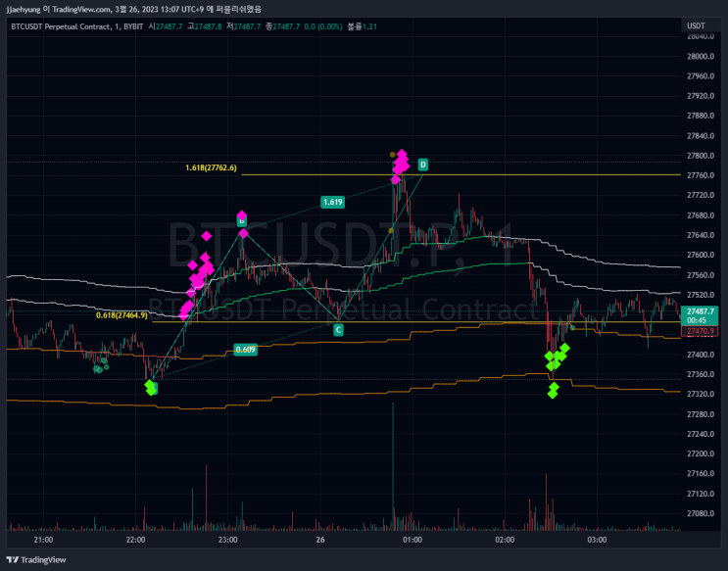Click the TradingView logo at bottom left

[x=36, y=560]
